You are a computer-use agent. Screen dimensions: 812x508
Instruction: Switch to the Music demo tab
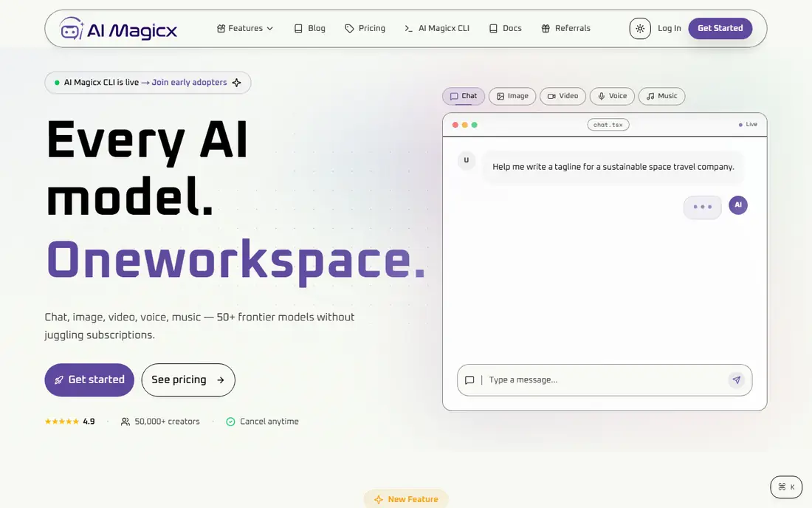pyautogui.click(x=662, y=96)
